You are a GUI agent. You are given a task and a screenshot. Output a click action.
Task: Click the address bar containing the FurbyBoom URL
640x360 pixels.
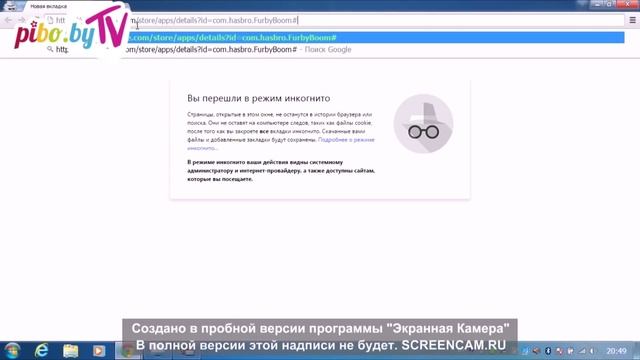click(x=335, y=20)
